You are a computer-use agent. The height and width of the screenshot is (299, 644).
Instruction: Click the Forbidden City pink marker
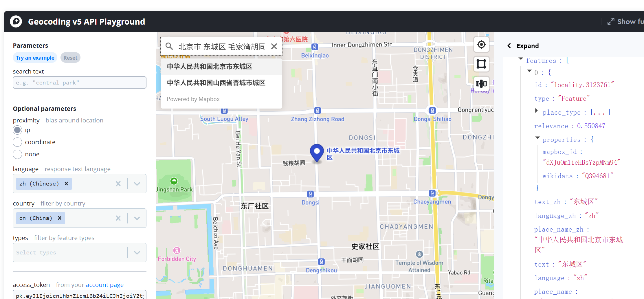(177, 250)
